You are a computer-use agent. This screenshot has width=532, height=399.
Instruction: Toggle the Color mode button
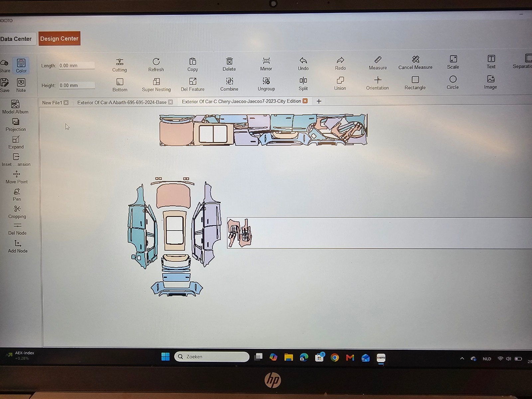(x=21, y=66)
